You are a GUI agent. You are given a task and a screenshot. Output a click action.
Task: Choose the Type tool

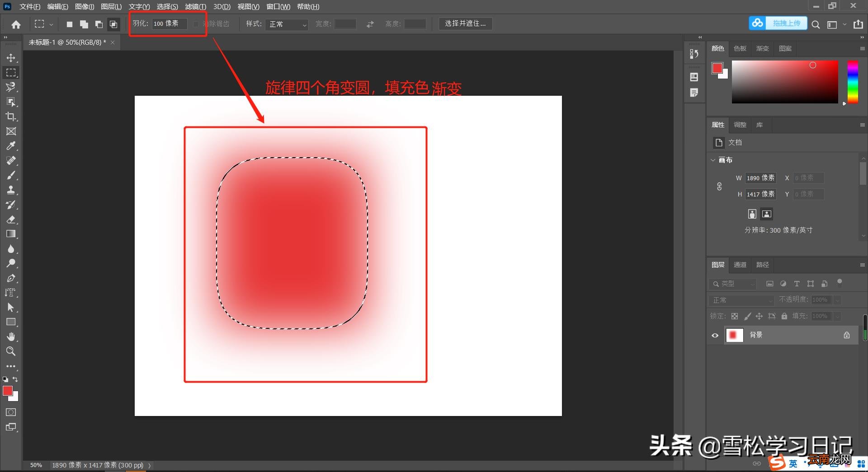[11, 293]
